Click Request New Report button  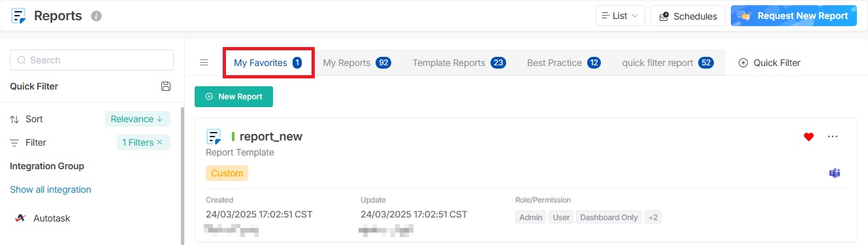click(x=794, y=16)
